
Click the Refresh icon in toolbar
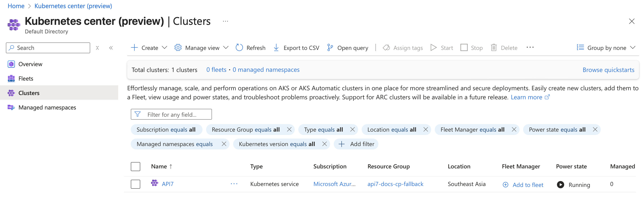(239, 48)
